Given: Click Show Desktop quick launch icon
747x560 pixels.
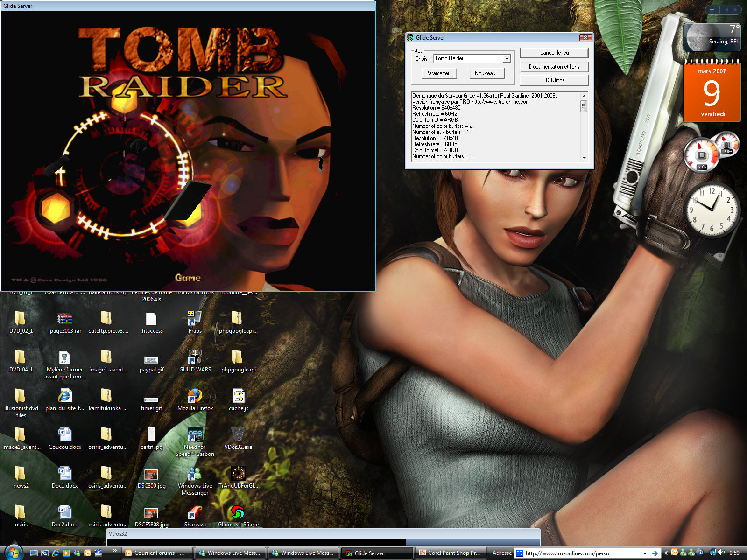Looking at the screenshot, I should (34, 553).
